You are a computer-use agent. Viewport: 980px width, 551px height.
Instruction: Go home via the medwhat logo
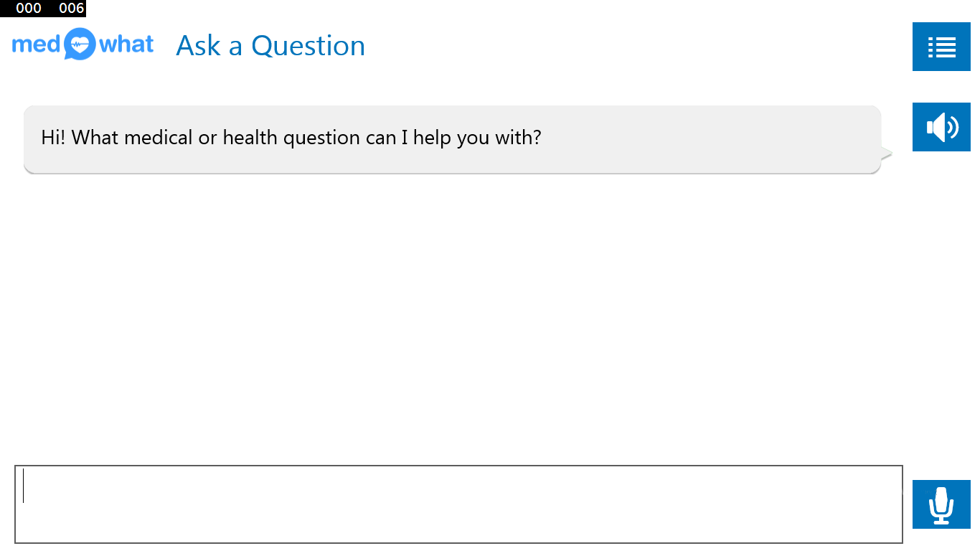coord(83,44)
